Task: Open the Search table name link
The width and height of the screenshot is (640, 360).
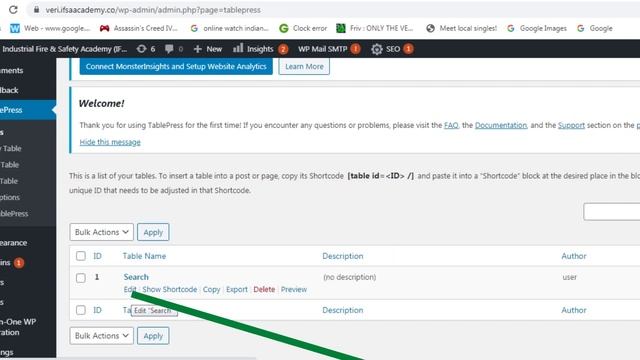Action: coord(136,277)
